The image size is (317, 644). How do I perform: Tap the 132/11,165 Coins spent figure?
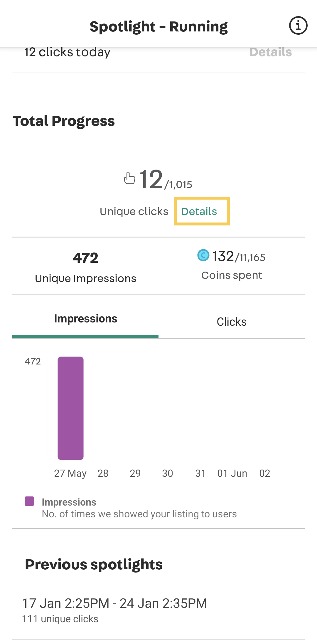[x=232, y=256]
